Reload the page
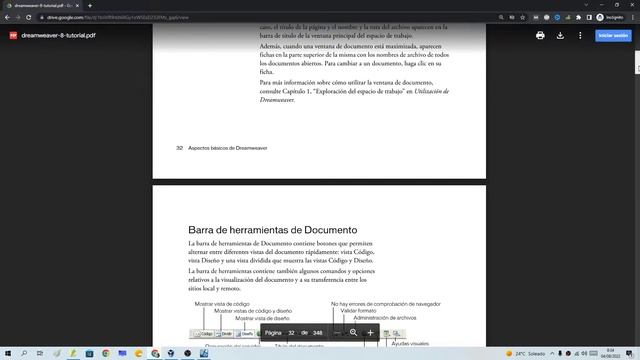 29,18
